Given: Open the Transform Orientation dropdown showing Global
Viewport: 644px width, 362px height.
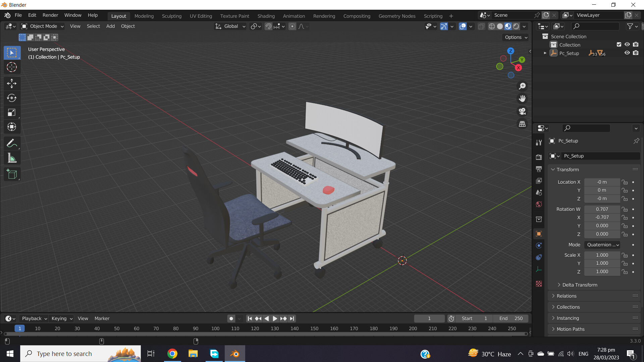Looking at the screenshot, I should tap(230, 26).
